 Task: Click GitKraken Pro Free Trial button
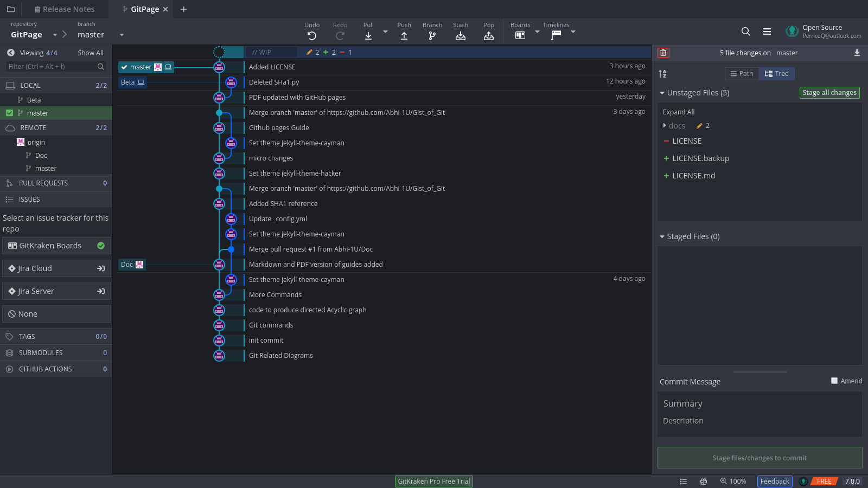click(x=434, y=481)
